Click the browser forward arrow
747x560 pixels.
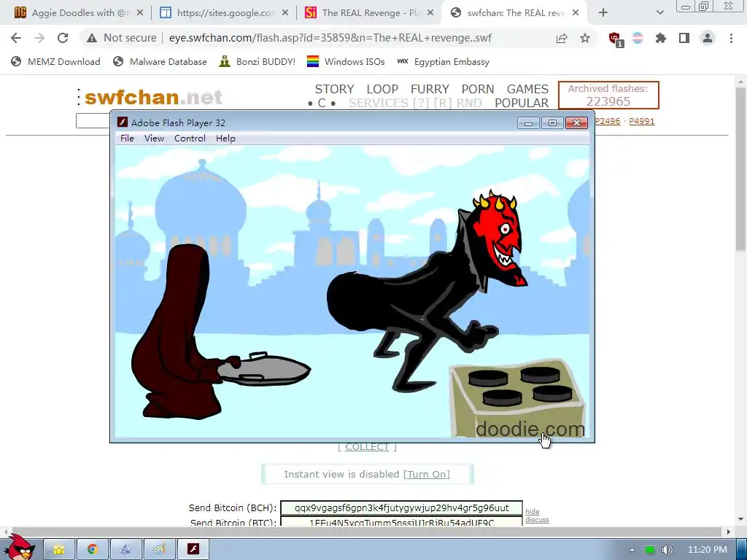tap(39, 38)
